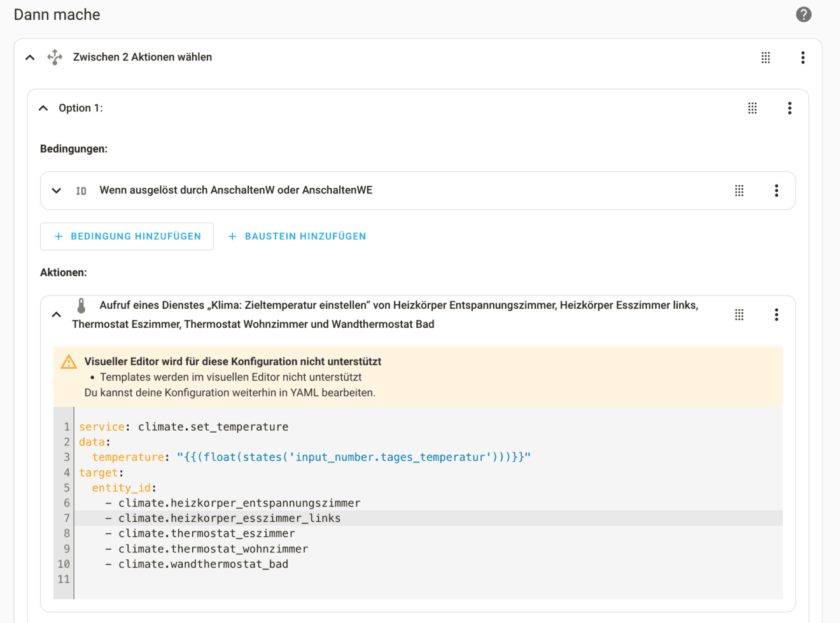Click the branching arrows icon for Zwischen 2 Aktionen
This screenshot has width=840, height=623.
click(x=55, y=57)
